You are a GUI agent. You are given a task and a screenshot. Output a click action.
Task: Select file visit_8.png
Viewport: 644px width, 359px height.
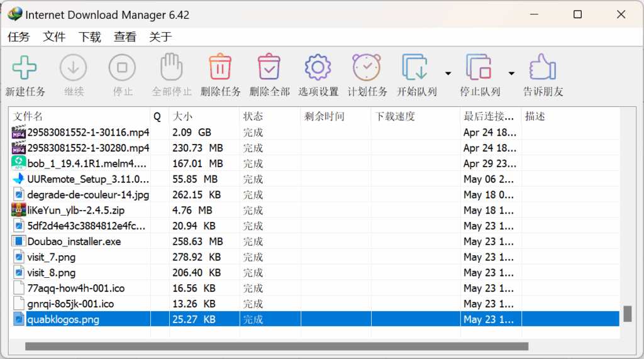(x=52, y=273)
